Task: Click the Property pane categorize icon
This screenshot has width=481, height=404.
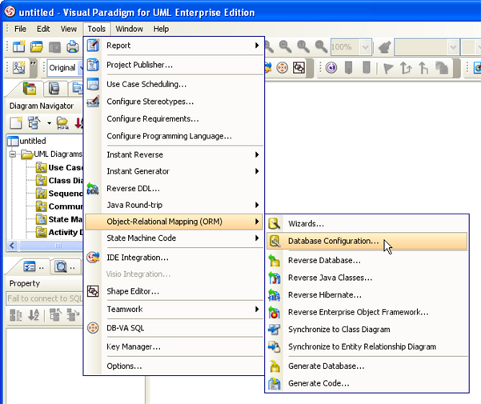Action: 16,315
